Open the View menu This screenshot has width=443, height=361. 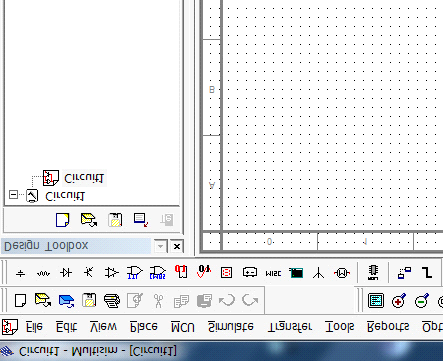[x=103, y=327]
